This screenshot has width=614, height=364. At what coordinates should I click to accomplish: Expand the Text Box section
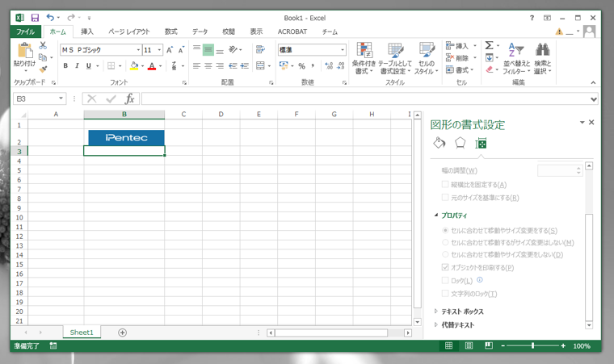point(435,312)
